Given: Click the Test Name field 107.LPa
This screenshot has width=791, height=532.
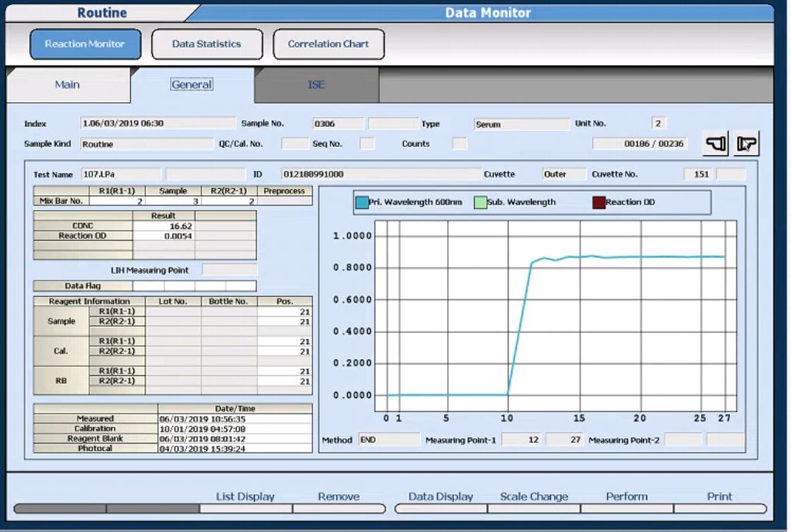Looking at the screenshot, I should point(121,175).
